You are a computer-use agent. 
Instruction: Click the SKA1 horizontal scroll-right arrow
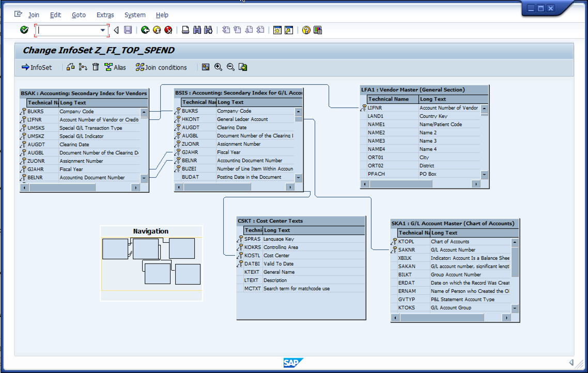point(507,318)
